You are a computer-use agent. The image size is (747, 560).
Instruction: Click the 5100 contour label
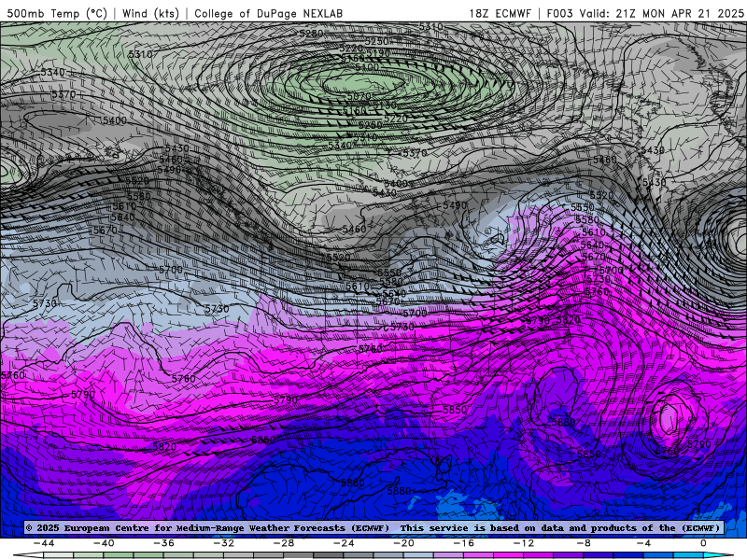pyautogui.click(x=367, y=67)
